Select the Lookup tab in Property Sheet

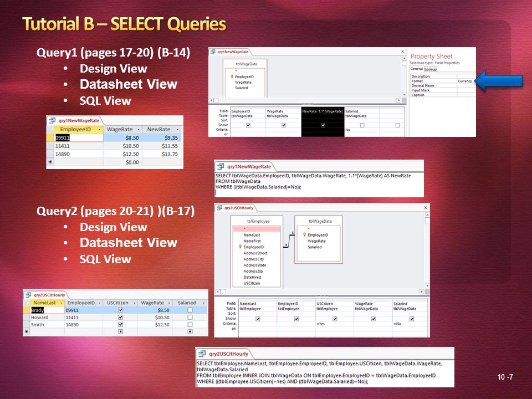431,69
